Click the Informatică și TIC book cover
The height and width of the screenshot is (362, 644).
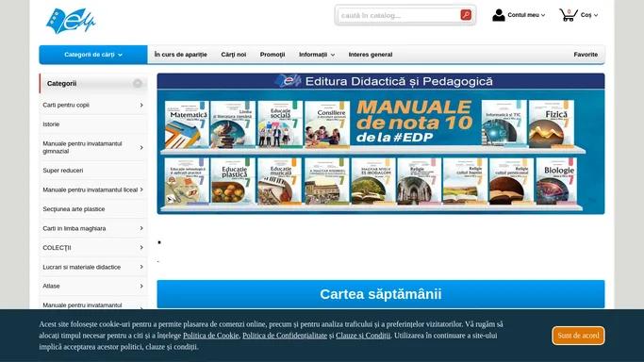click(x=504, y=123)
